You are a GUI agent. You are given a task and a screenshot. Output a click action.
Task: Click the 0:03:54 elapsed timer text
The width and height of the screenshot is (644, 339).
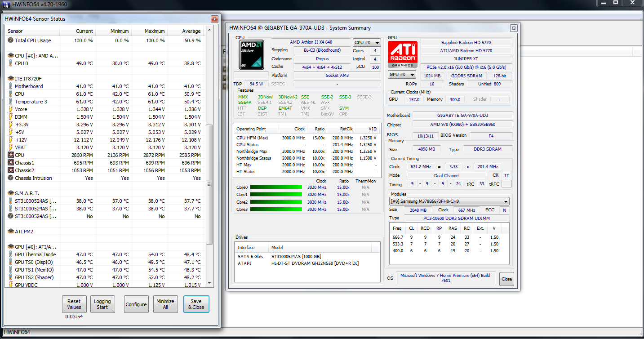tap(74, 317)
